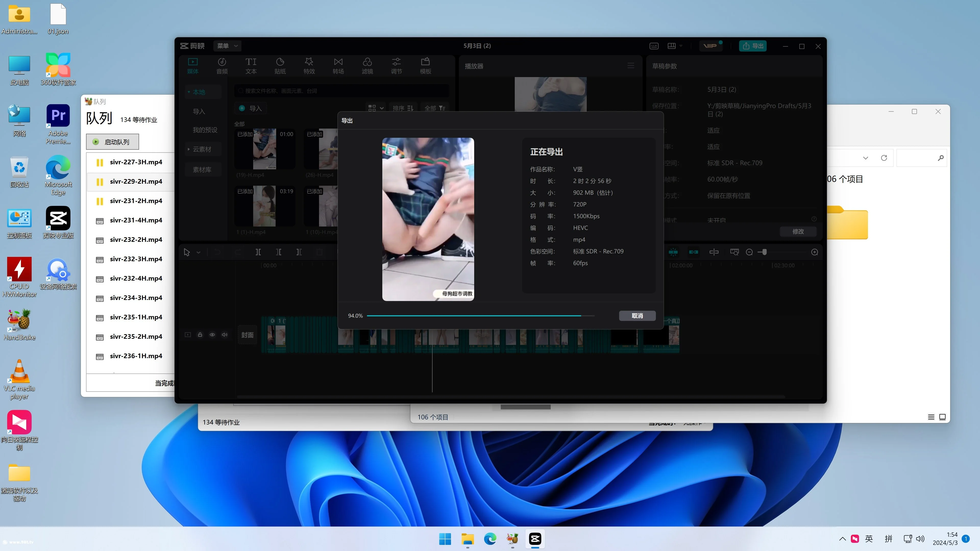Viewport: 980px width, 551px height.
Task: Click the 启动队列 start queue button
Action: click(113, 142)
